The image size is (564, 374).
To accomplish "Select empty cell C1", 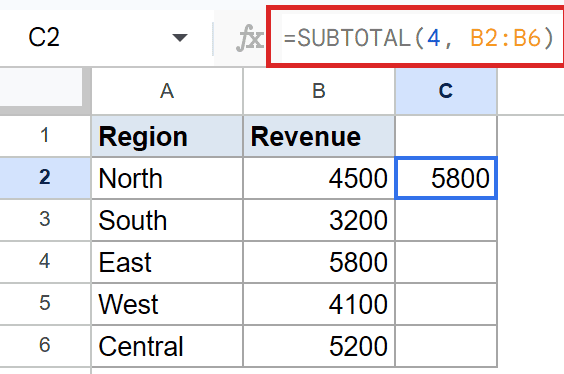I will (x=446, y=136).
